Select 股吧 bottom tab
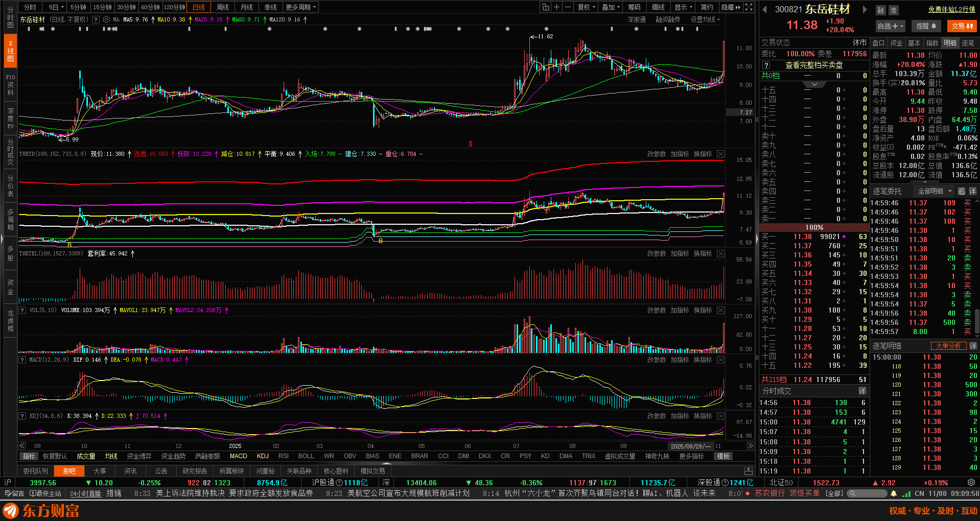 69,471
